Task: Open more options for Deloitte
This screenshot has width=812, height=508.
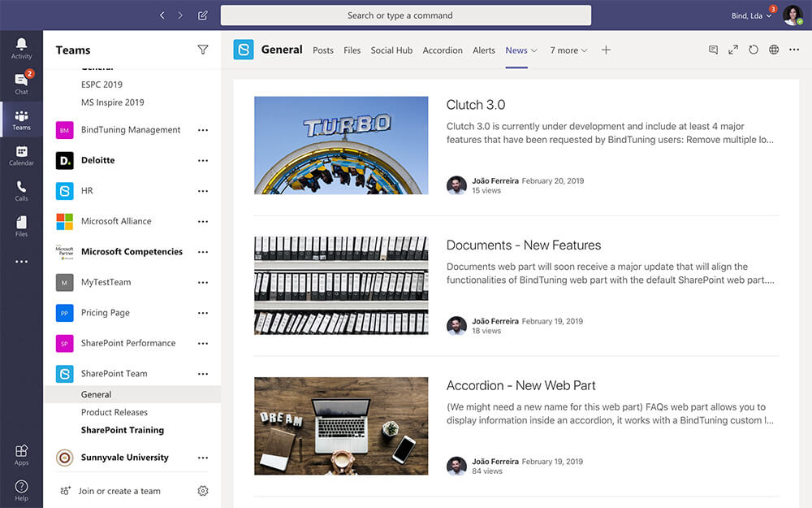Action: (x=203, y=161)
